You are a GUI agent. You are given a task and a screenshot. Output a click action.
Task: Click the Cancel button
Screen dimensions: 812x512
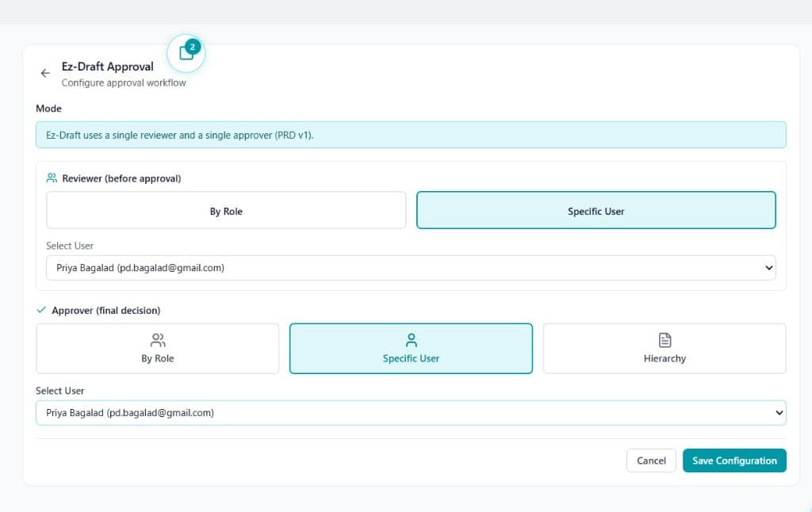(651, 460)
